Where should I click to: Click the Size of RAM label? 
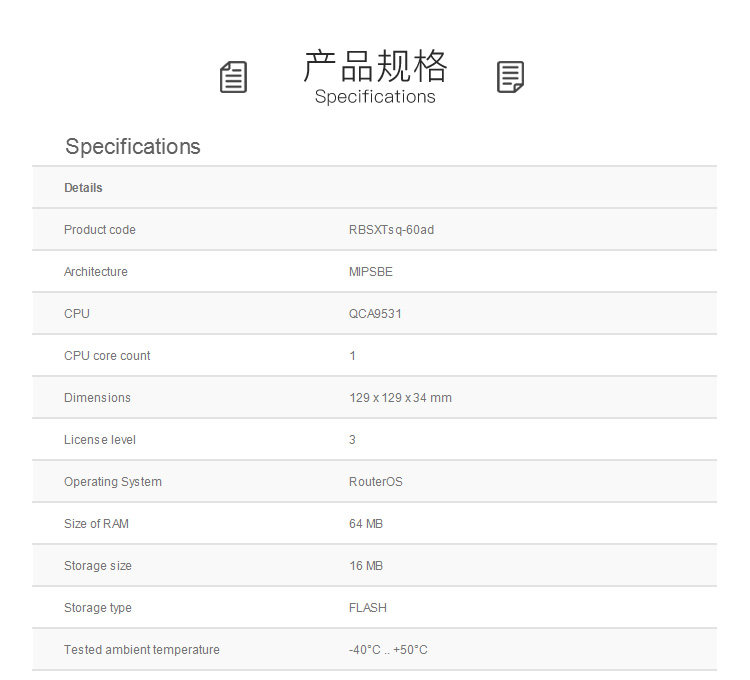pyautogui.click(x=96, y=524)
